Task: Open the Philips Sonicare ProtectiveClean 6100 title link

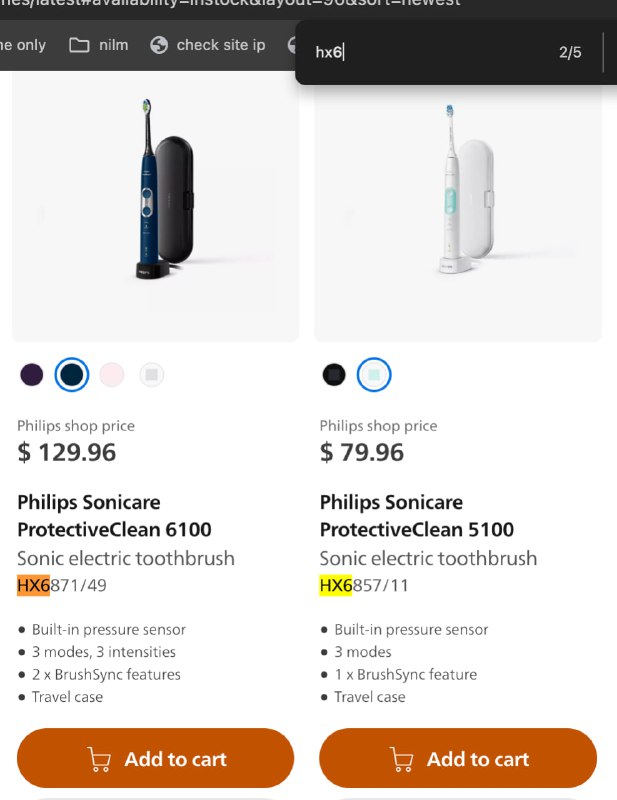Action: [114, 516]
